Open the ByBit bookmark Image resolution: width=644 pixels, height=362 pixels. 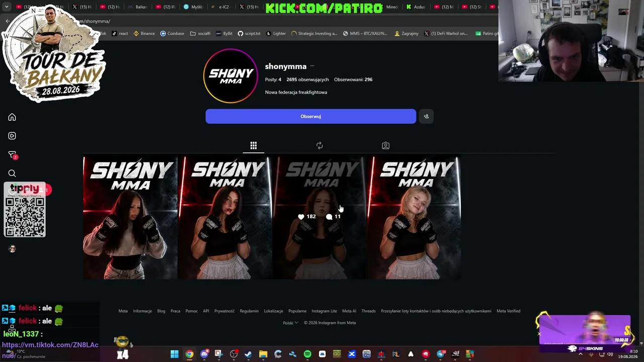224,34
